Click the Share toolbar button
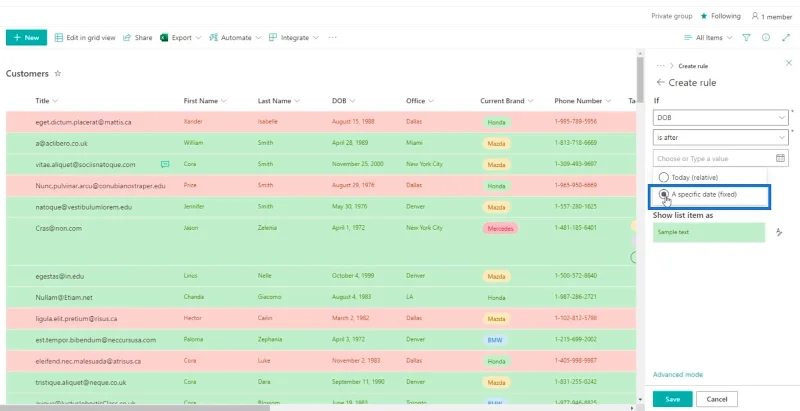 (138, 38)
